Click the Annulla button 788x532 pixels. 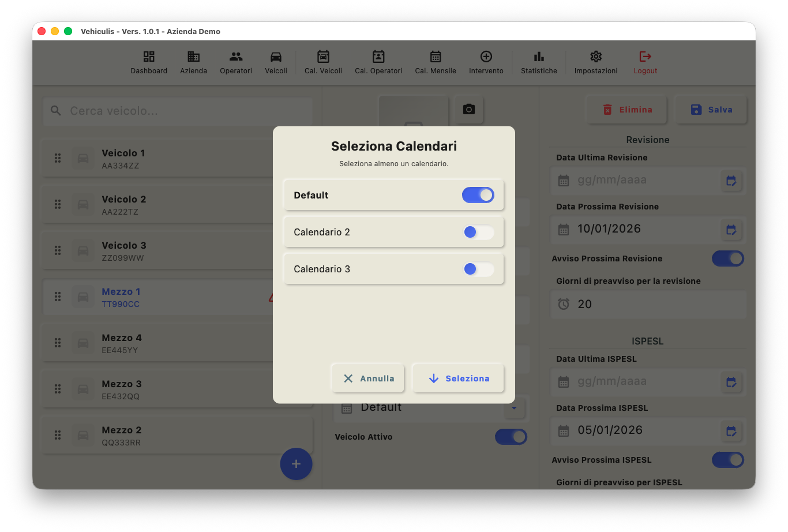[368, 379]
